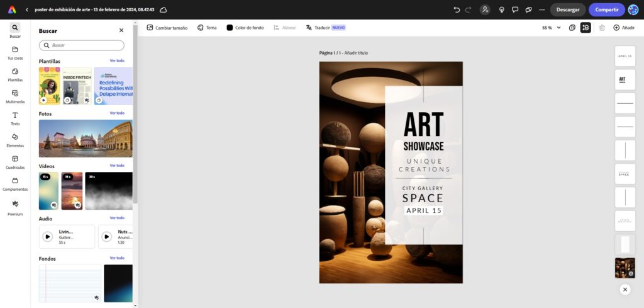The width and height of the screenshot is (644, 308).
Task: Click the Complementos sidebar icon
Action: point(15,181)
